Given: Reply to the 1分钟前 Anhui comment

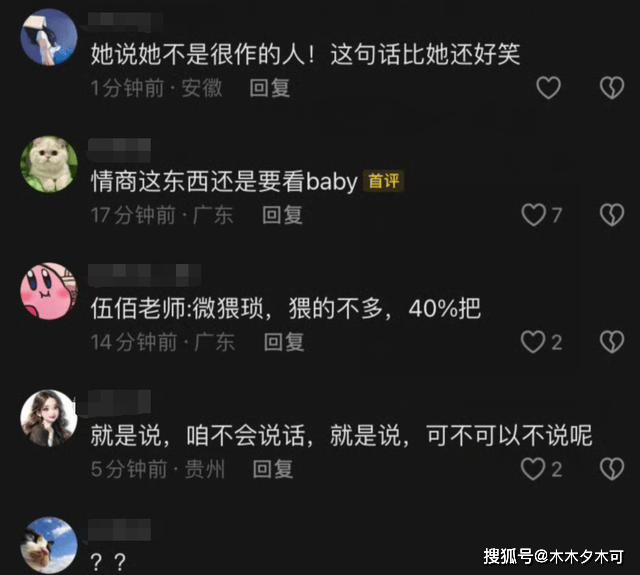Looking at the screenshot, I should coord(270,88).
